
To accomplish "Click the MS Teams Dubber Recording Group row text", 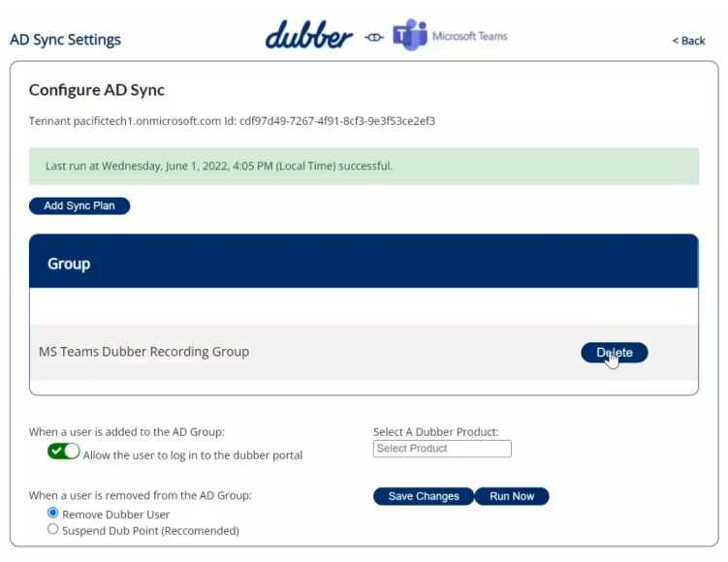I will click(x=143, y=352).
